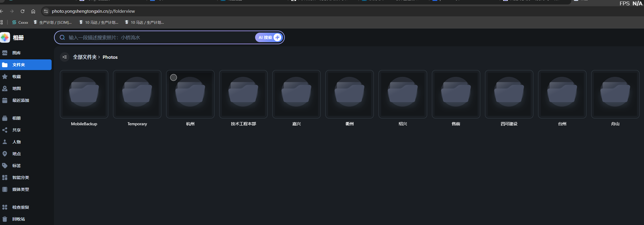Open the 地图 map view icon
This screenshot has width=644, height=225.
tap(5, 88)
